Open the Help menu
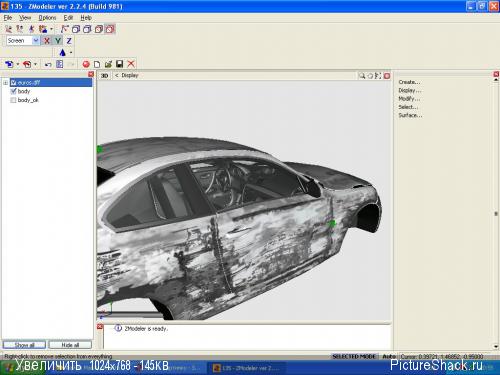The width and height of the screenshot is (500, 375). [86, 18]
